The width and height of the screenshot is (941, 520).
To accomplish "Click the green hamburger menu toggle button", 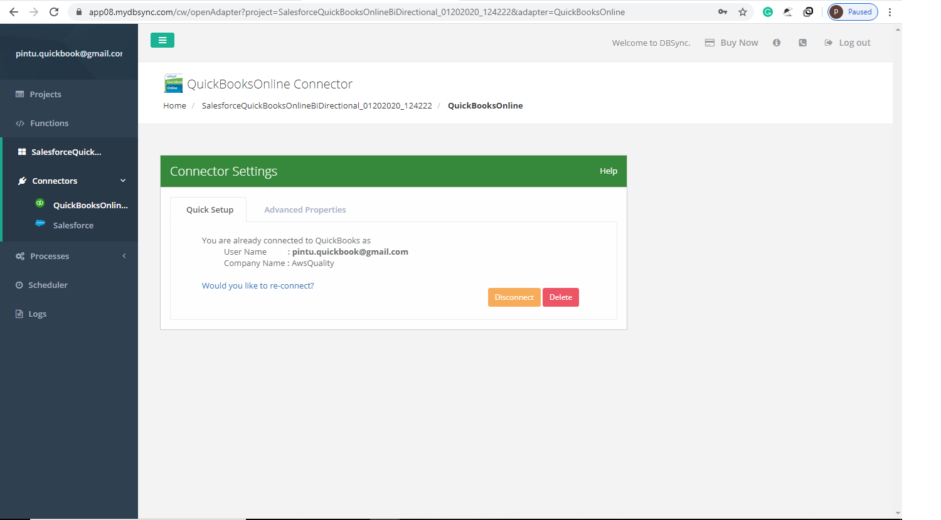I will (162, 40).
